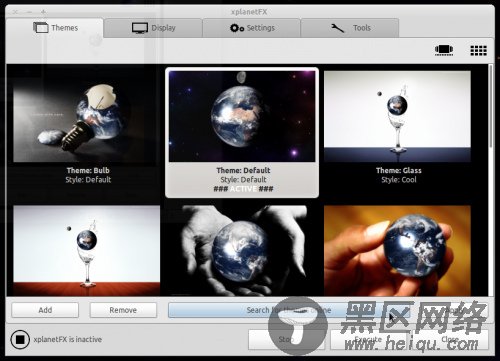The height and width of the screenshot is (361, 500).
Task: Click the Add button
Action: [45, 310]
